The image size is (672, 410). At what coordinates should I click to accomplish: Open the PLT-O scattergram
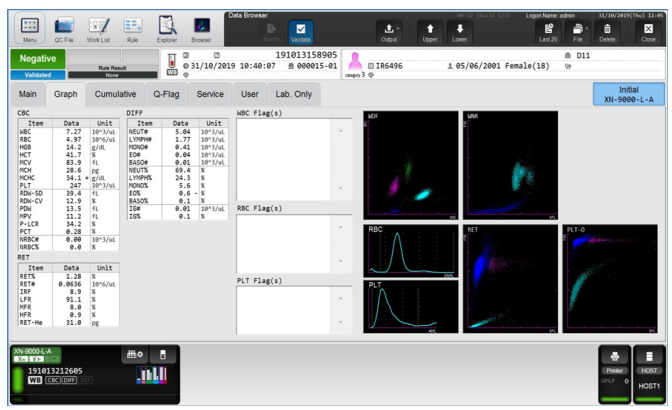[610, 279]
